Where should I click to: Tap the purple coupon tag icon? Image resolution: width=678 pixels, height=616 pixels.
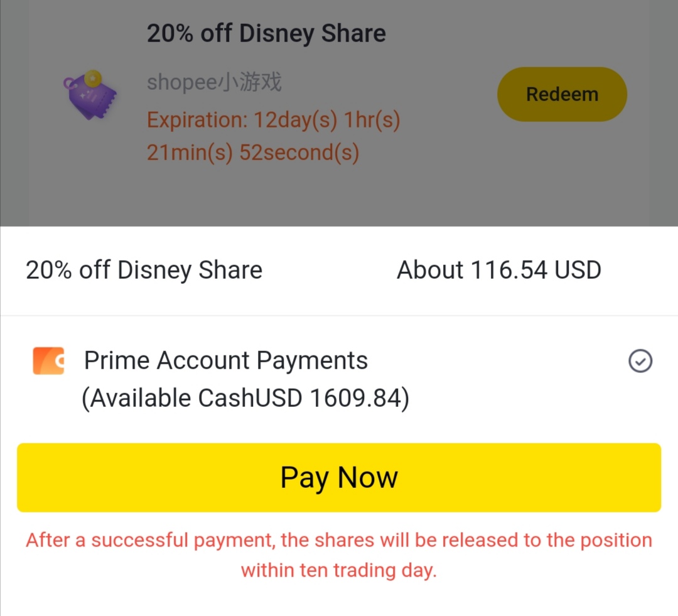90,97
